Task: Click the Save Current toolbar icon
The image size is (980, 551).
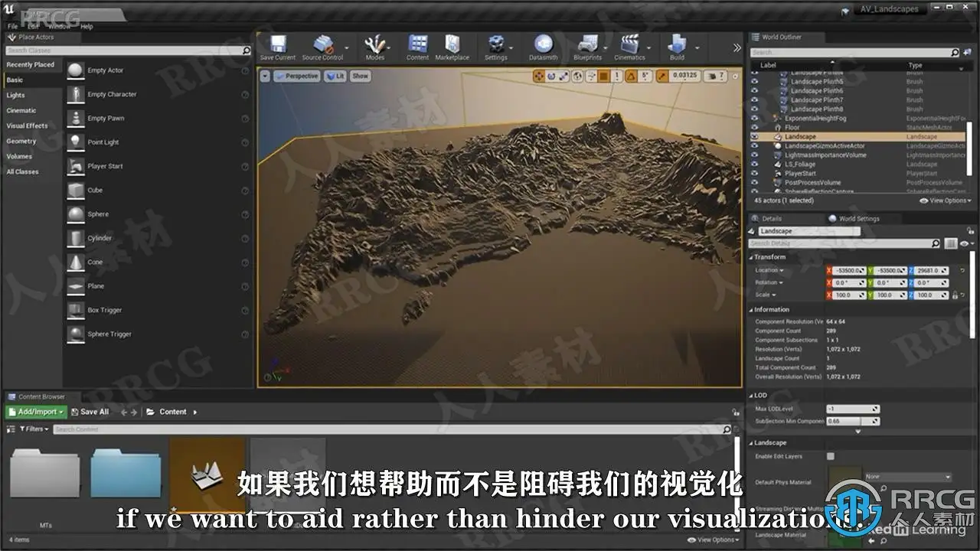Action: click(x=277, y=47)
